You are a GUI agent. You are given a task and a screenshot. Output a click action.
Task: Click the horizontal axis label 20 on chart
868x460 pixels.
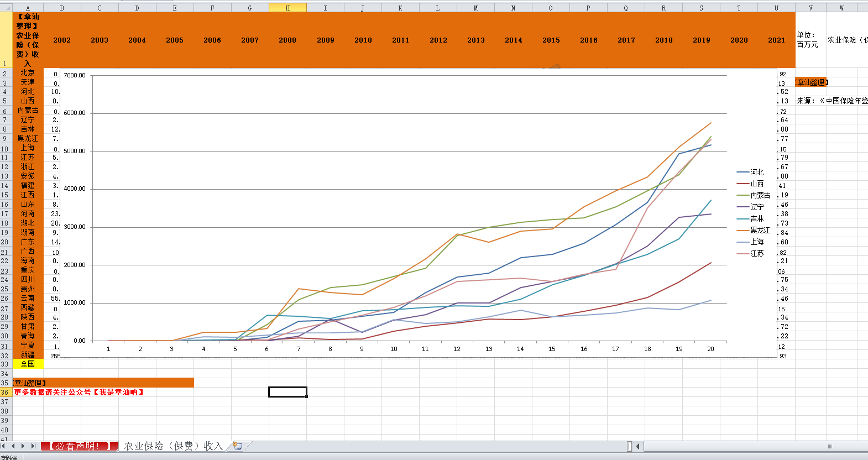click(x=710, y=349)
